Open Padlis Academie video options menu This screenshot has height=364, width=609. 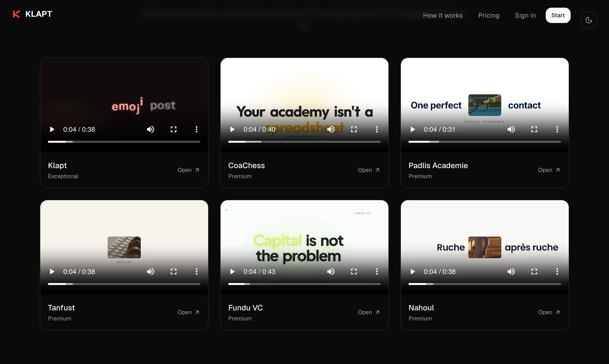[557, 129]
